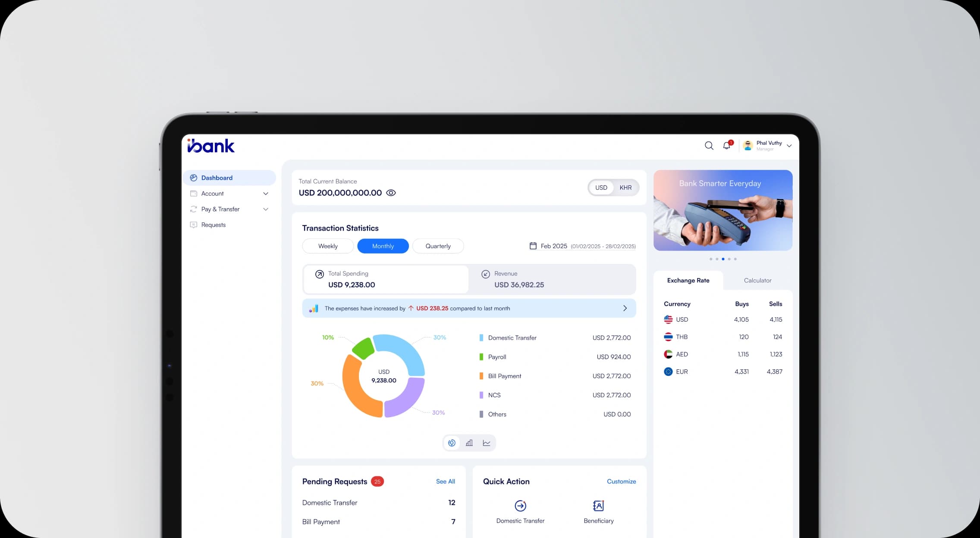This screenshot has width=980, height=538.
Task: Click the green segment of donut chart
Action: point(362,348)
